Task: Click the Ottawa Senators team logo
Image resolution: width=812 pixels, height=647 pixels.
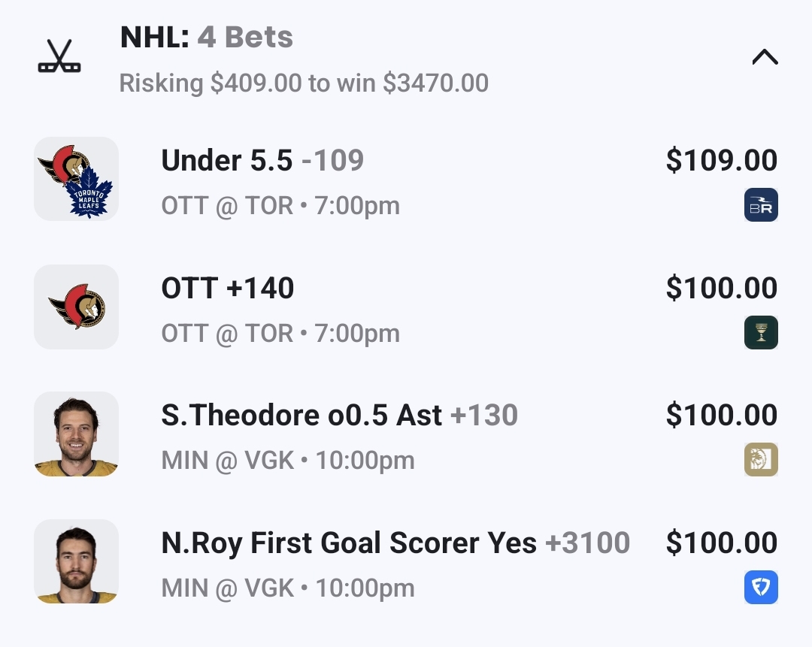Action: point(76,307)
